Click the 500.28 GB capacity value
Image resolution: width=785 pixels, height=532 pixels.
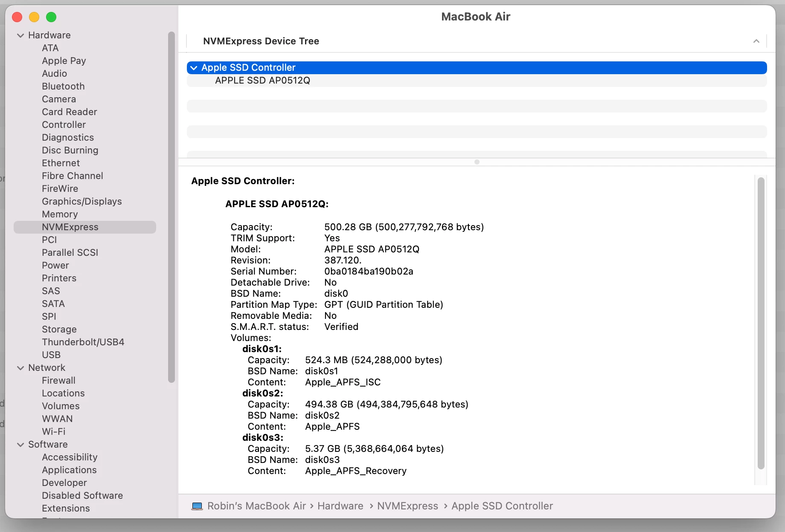tap(404, 227)
